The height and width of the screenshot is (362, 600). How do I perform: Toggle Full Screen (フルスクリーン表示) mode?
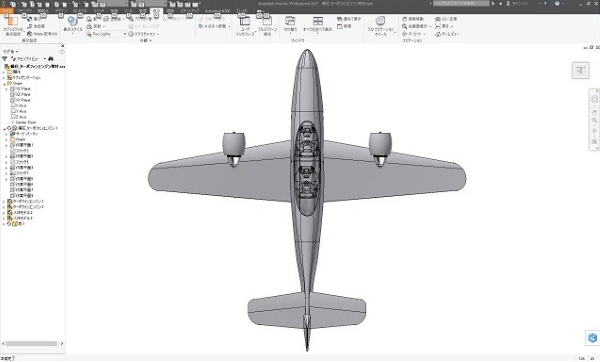tap(267, 21)
